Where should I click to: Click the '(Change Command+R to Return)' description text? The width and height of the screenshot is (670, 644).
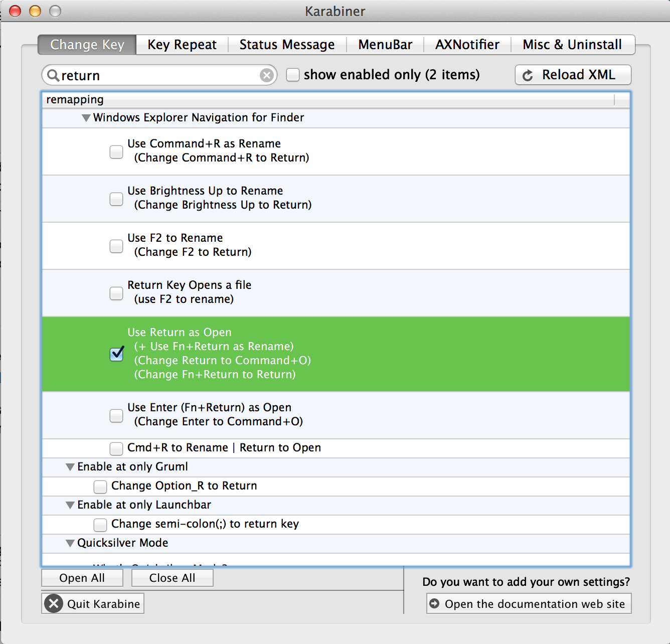click(222, 157)
